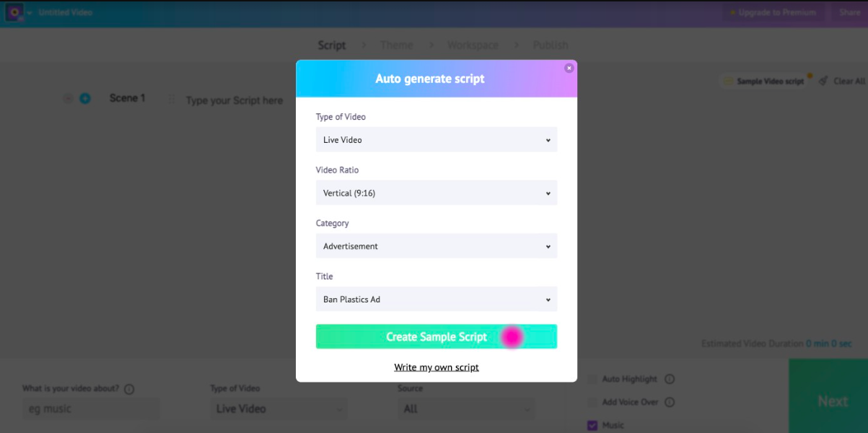Close the Auto generate script dialog

pyautogui.click(x=569, y=68)
